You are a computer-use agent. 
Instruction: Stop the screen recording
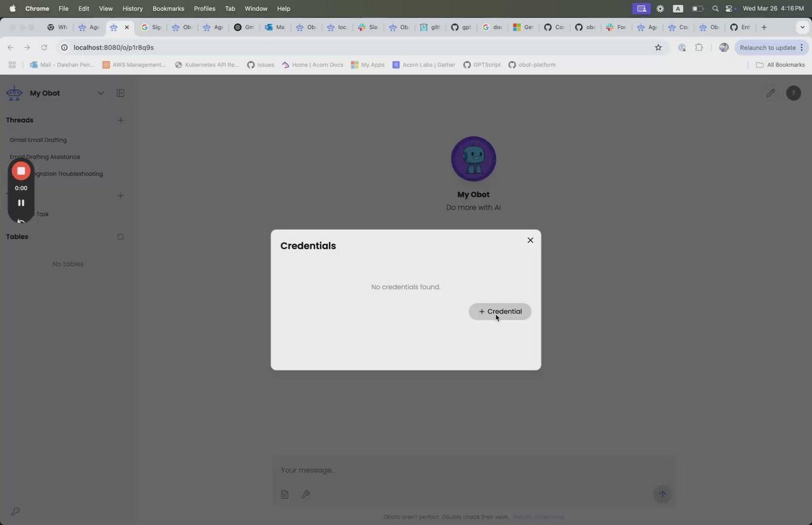[21, 171]
